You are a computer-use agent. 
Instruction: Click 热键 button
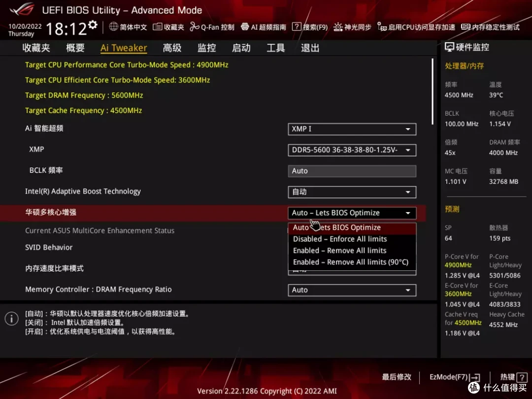click(514, 377)
